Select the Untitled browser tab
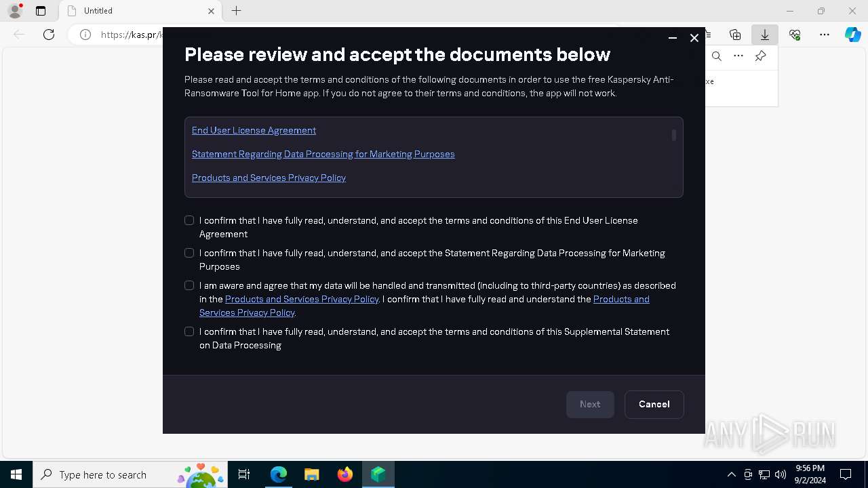 (139, 11)
